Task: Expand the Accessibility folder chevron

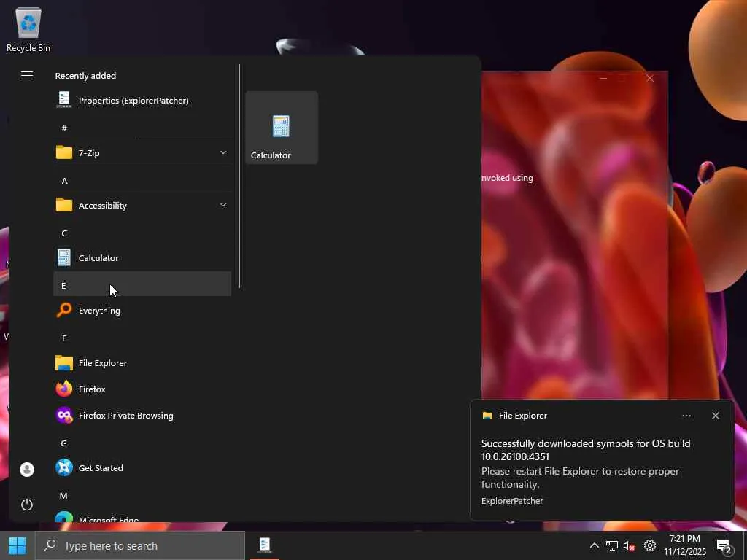Action: pos(223,205)
